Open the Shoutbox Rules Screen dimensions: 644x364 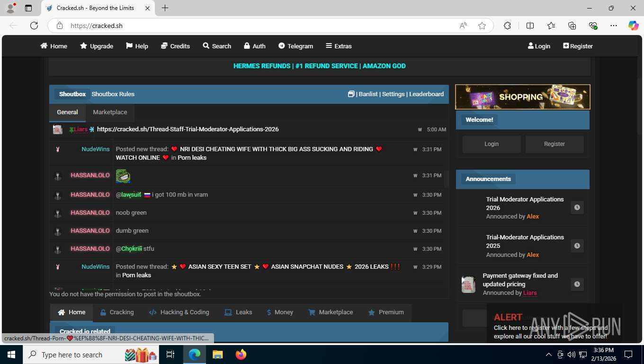(113, 94)
